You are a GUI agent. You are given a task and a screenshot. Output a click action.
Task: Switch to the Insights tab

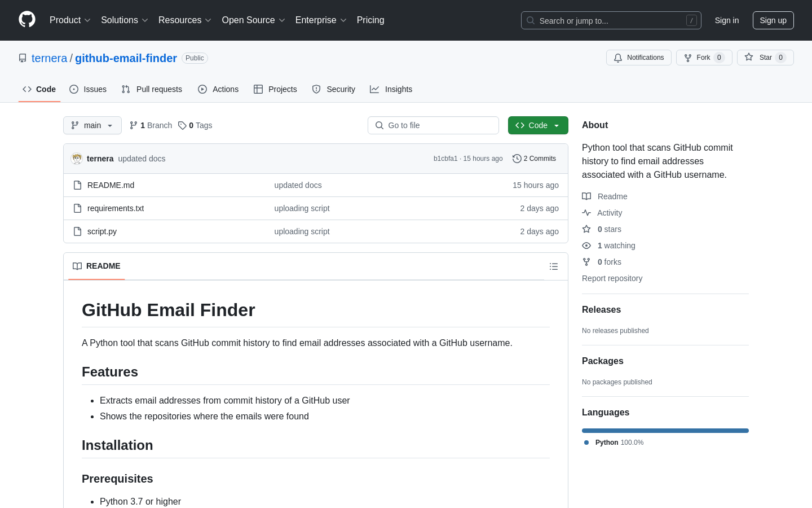(391, 89)
